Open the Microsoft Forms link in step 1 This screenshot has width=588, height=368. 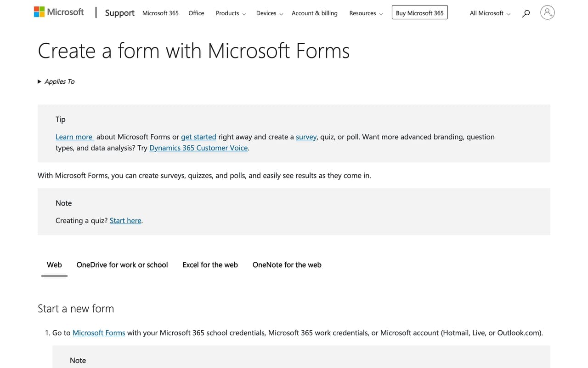pos(99,333)
